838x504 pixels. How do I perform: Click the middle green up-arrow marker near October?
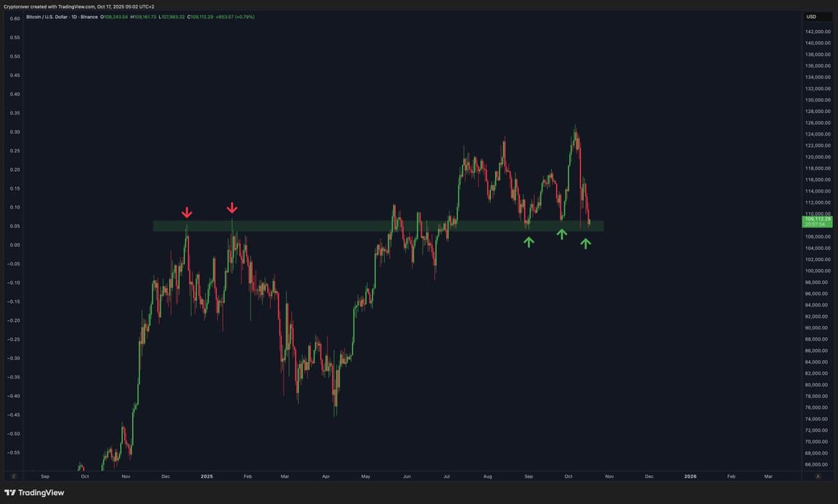561,235
